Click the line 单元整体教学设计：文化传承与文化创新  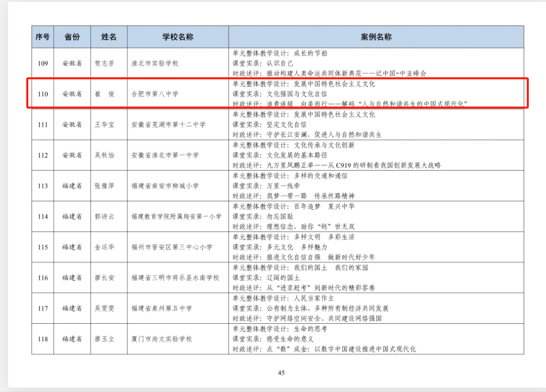coord(294,145)
